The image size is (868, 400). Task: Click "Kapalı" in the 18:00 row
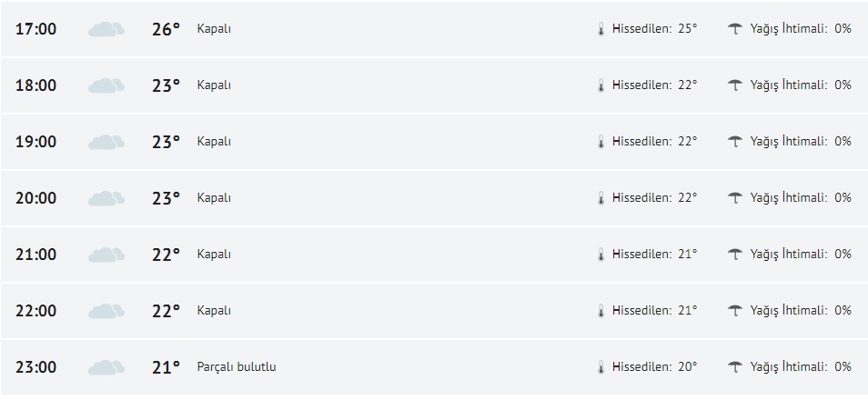214,85
